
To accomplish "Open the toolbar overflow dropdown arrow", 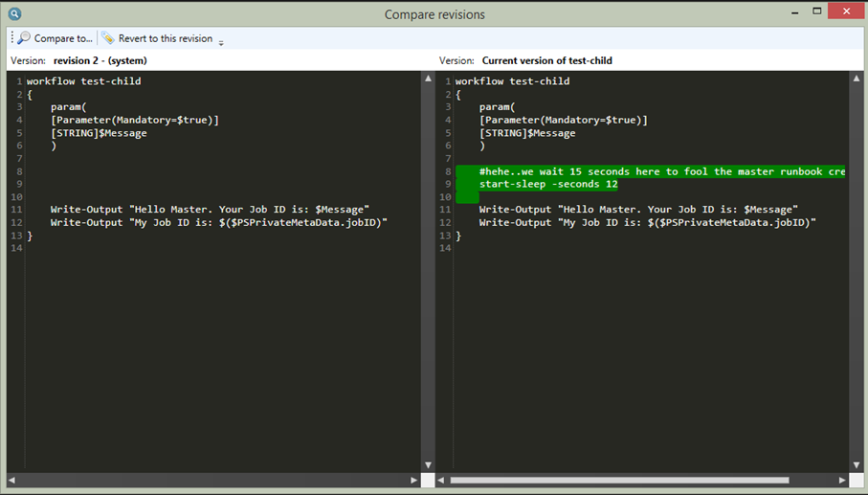I will pyautogui.click(x=221, y=43).
